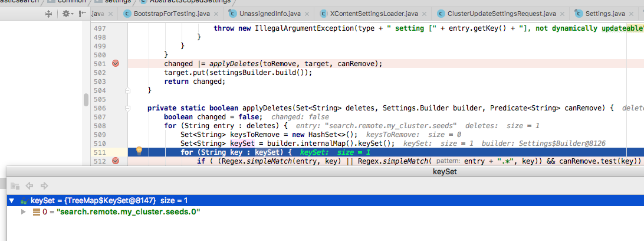The width and height of the screenshot is (644, 241).
Task: Close the XContentSettingsLoader.java tab
Action: click(424, 14)
